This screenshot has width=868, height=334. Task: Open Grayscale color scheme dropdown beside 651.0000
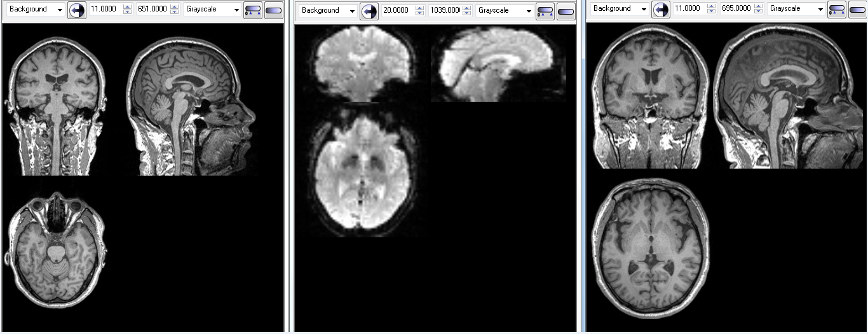[212, 10]
